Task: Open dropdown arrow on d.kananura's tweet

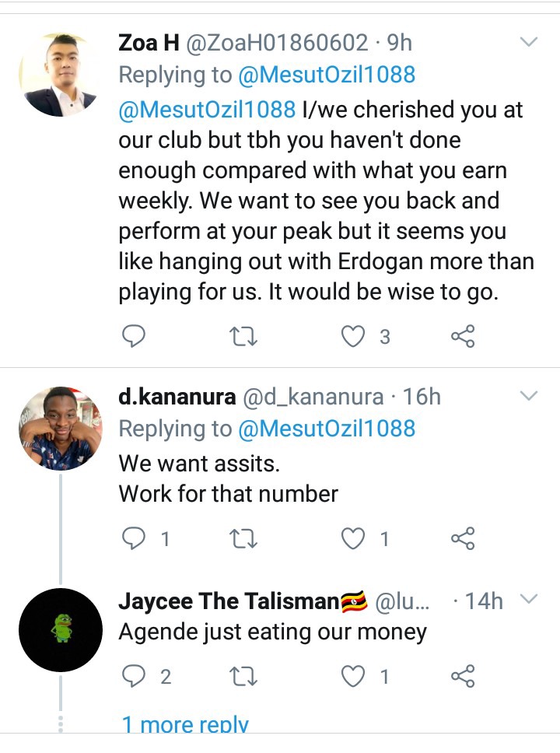Action: (x=529, y=397)
